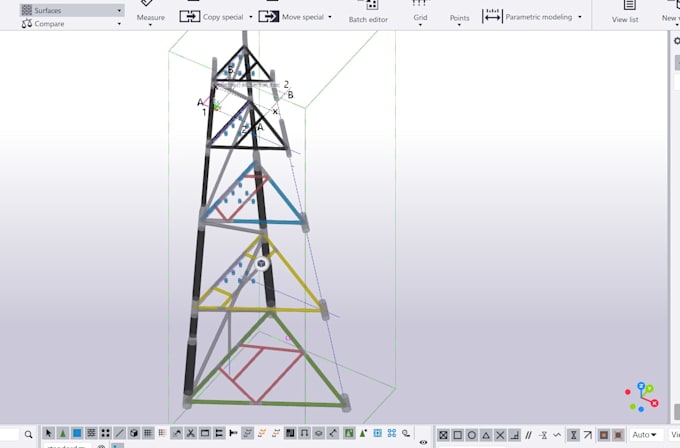Click the second orange reference snap icon
The image size is (680, 448).
pos(618,435)
